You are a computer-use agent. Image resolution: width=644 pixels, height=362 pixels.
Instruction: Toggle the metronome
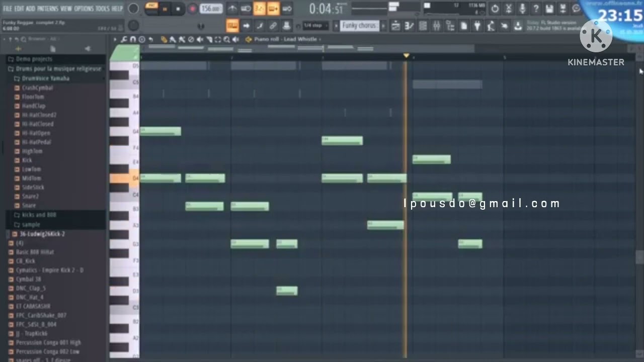(232, 9)
